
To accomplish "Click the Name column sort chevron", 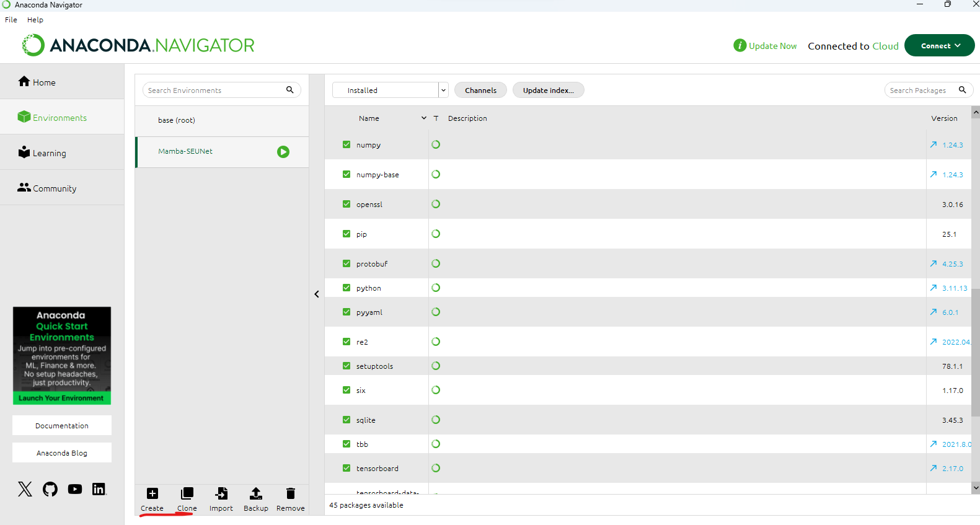I will (x=424, y=118).
